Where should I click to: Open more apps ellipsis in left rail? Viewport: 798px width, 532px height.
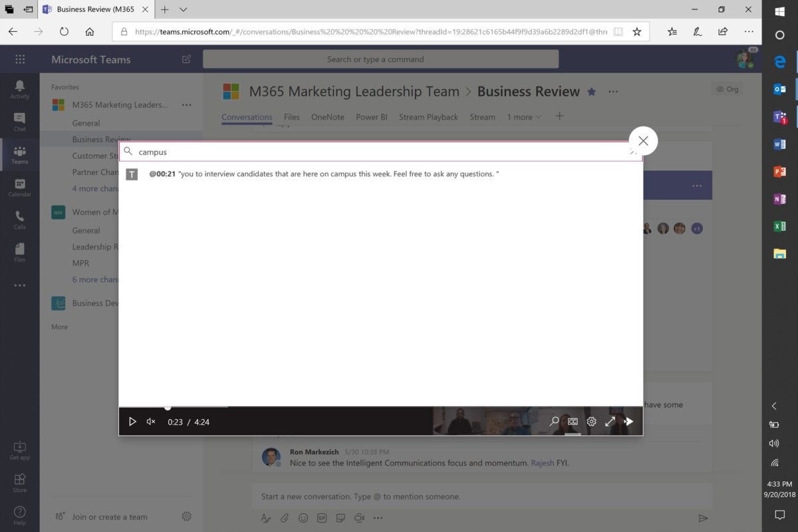(19, 285)
